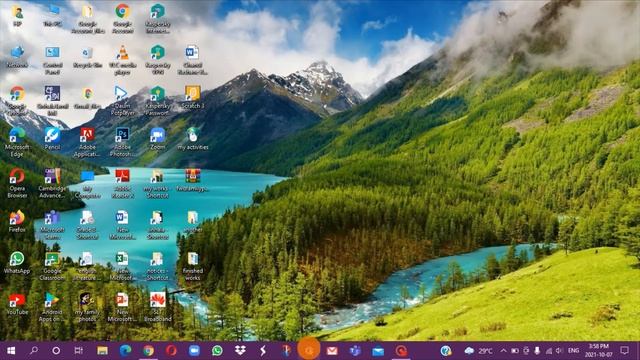This screenshot has width=640, height=360.
Task: Open the network status tray icon
Action: click(x=549, y=351)
